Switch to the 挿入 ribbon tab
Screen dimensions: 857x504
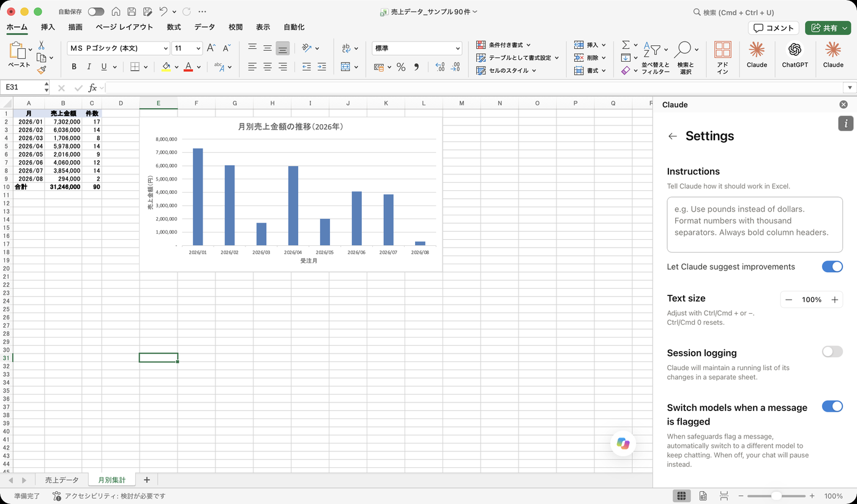[x=48, y=27]
